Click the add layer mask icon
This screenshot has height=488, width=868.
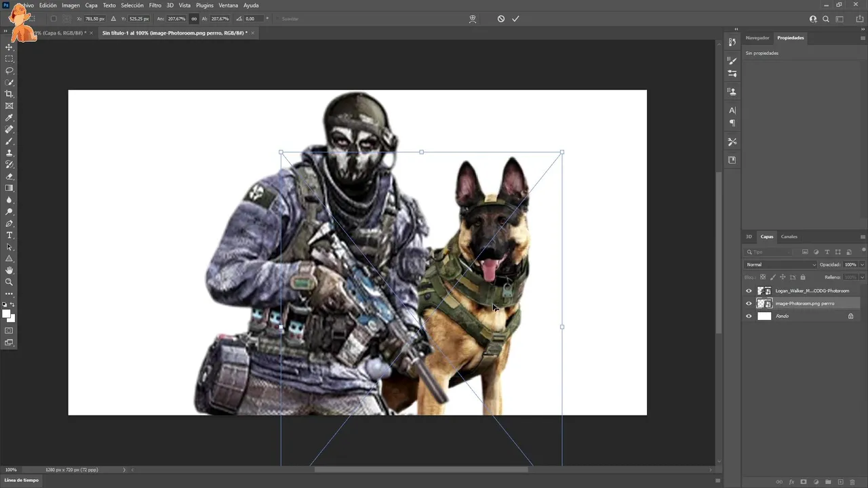pyautogui.click(x=804, y=482)
